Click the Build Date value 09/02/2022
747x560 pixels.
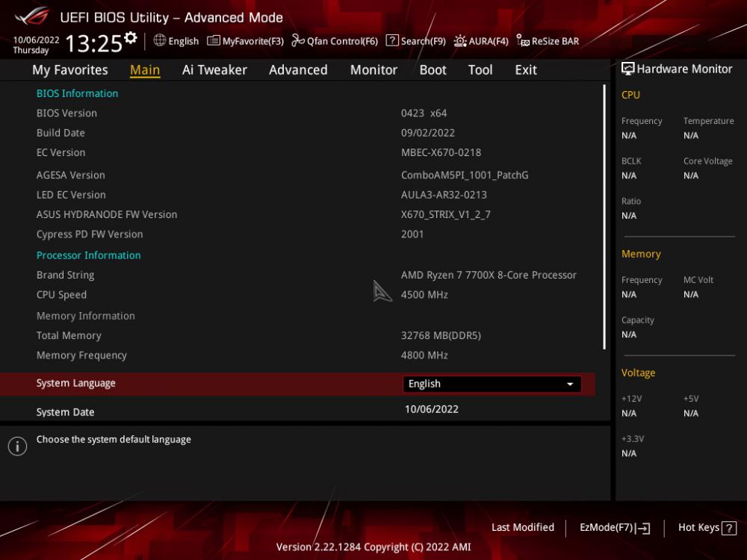428,133
